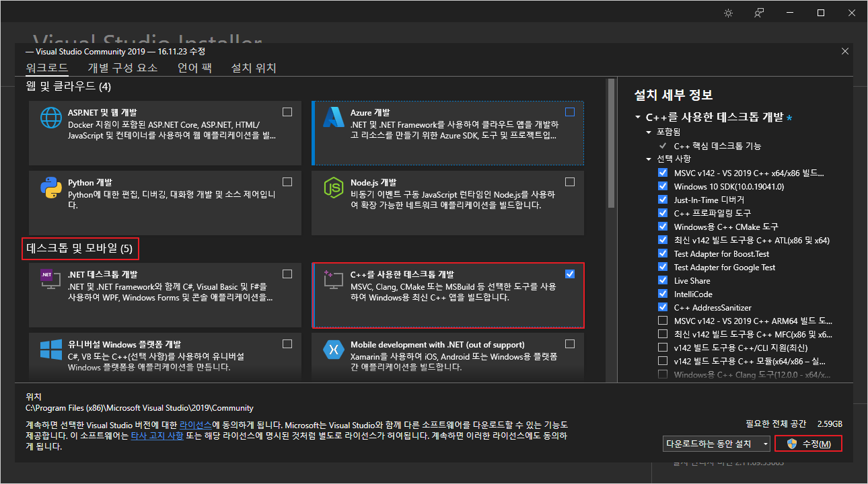Open the 타사 고지 사항 link
This screenshot has height=484, width=868.
coord(157,436)
